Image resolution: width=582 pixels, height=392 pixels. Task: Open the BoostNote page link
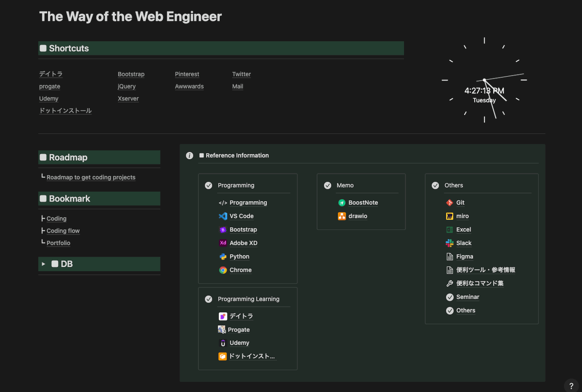pos(363,203)
